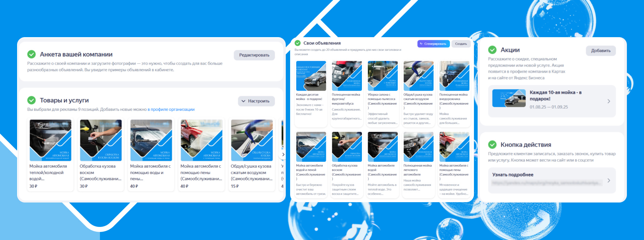This screenshot has height=240, width=644.
Task: Click the Добавить button in Акции
Action: pyautogui.click(x=600, y=51)
